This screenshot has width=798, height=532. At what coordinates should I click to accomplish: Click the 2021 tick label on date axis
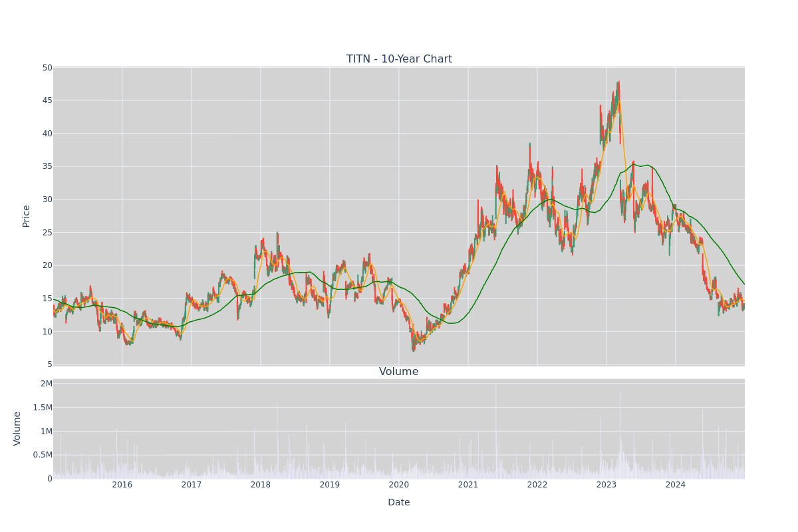pyautogui.click(x=468, y=485)
